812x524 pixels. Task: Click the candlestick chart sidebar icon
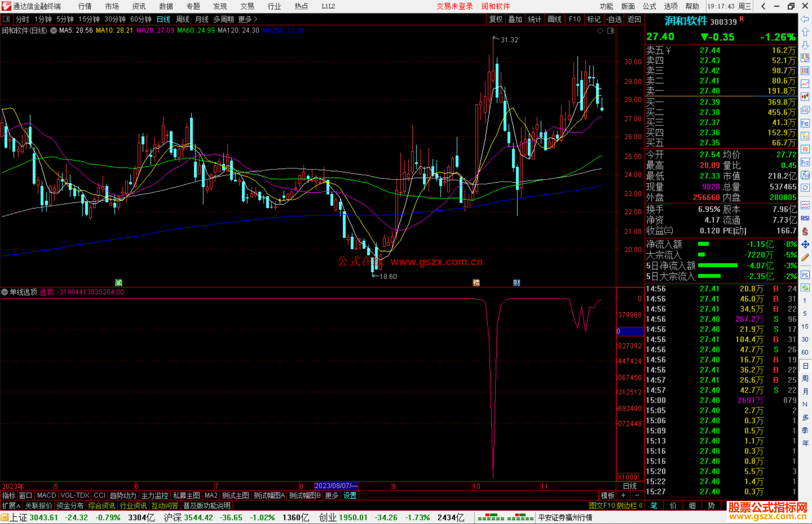[805, 97]
